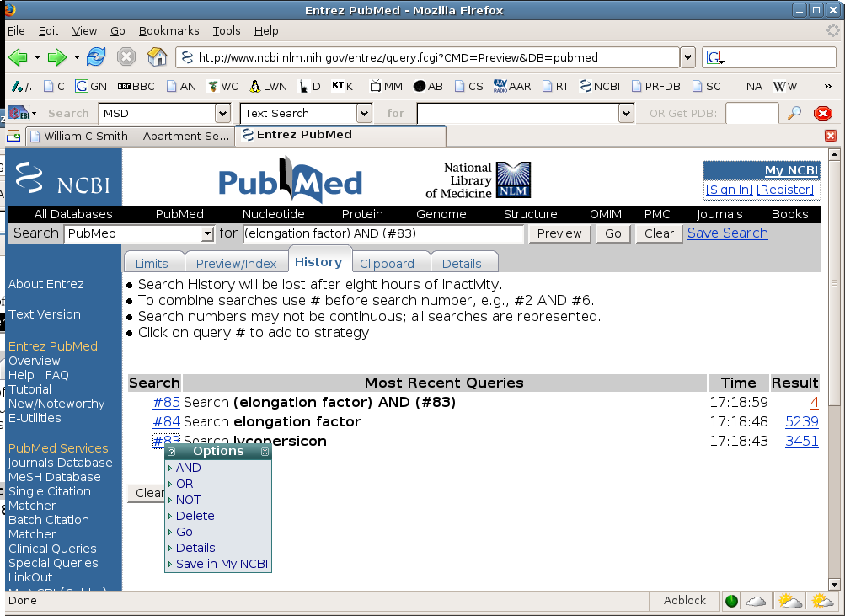Click the PubMed logo image
This screenshot has width=845, height=616.
coord(291,180)
